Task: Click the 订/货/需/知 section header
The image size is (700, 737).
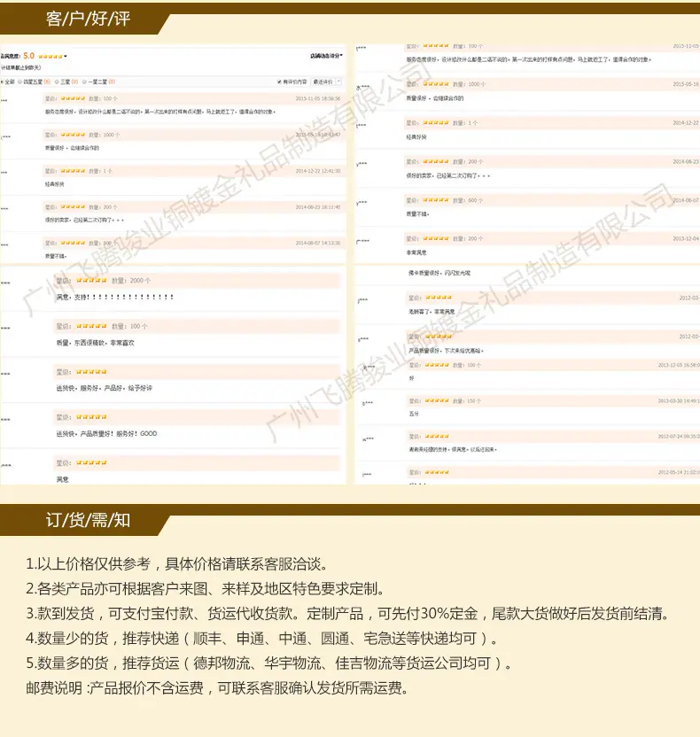Action: (88, 520)
